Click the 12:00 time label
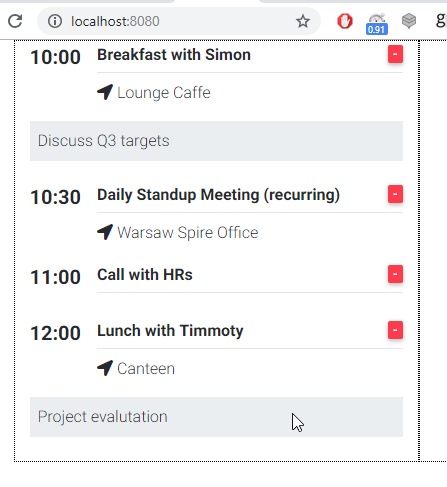This screenshot has width=447, height=487. pos(55,333)
